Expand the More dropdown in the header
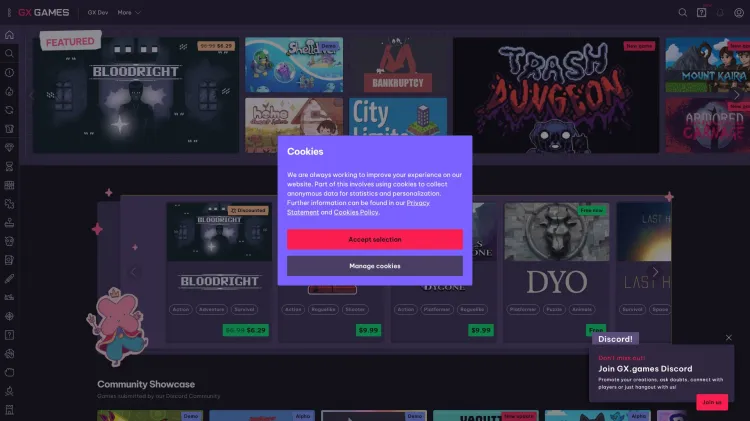This screenshot has height=421, width=750. [129, 13]
